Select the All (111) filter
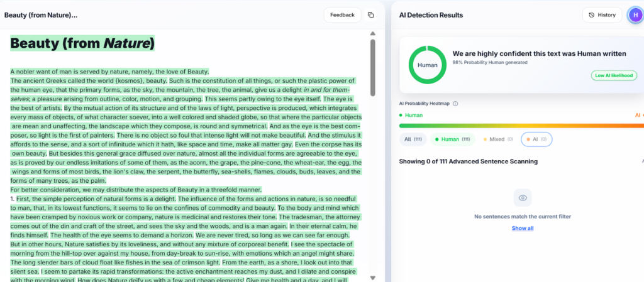The image size is (644, 282). [x=413, y=139]
